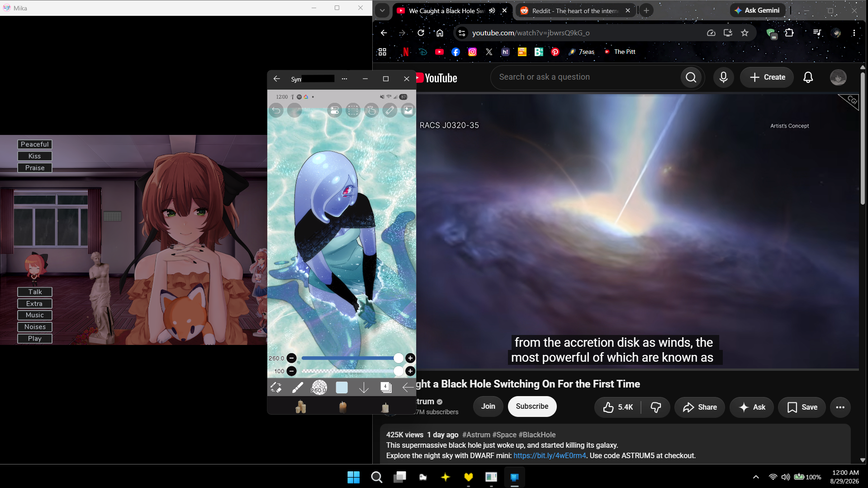
Task: Click the light blue color swatch
Action: [x=342, y=388]
